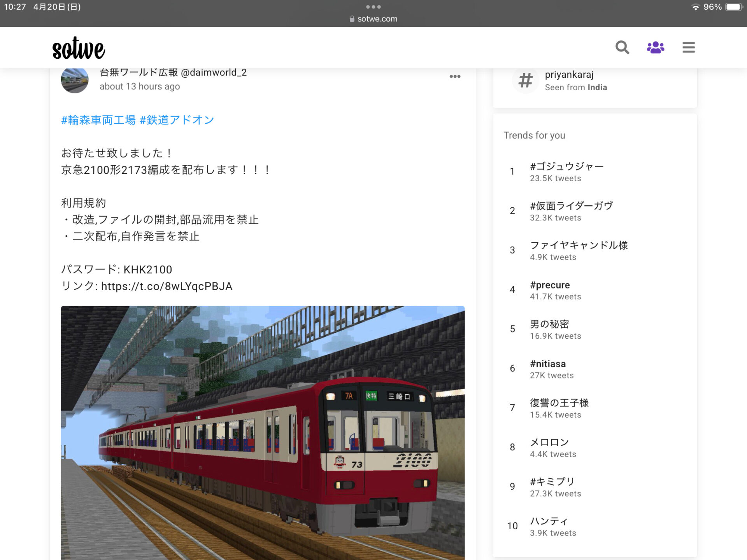Open the ハンティ trend at rank 10
The image size is (747, 560).
pyautogui.click(x=549, y=521)
